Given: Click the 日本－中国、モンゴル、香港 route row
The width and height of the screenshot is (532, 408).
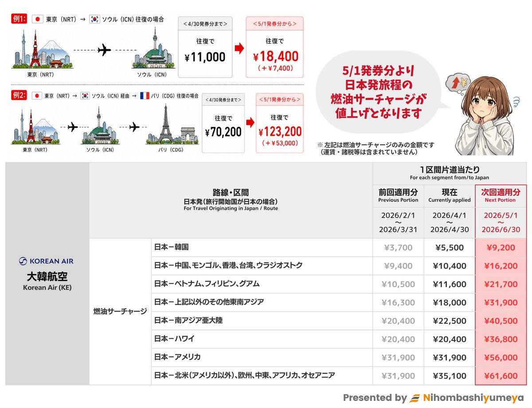Looking at the screenshot, I should pos(262,266).
